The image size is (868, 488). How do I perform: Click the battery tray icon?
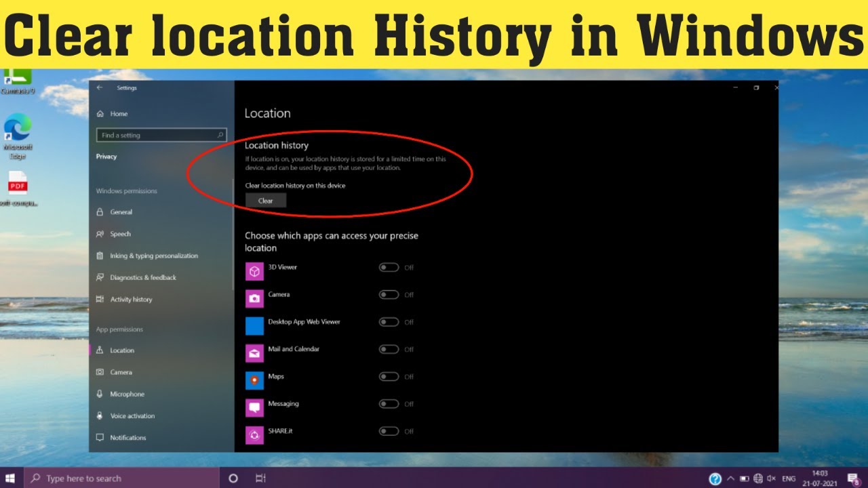tap(744, 479)
